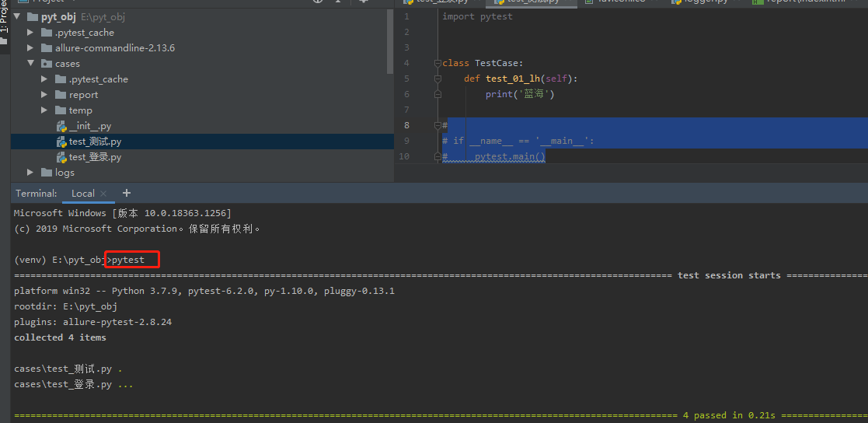Select the temp folder name
Screen dimensions: 868x423
(81, 110)
